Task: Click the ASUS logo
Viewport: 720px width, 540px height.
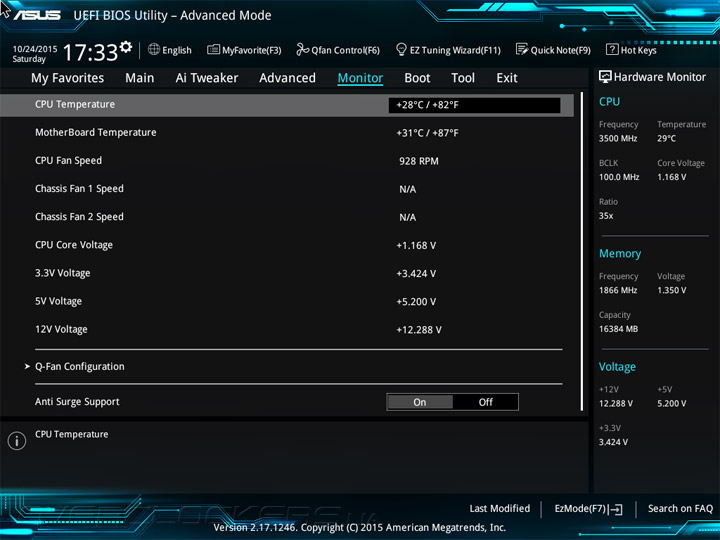Action: click(x=37, y=15)
